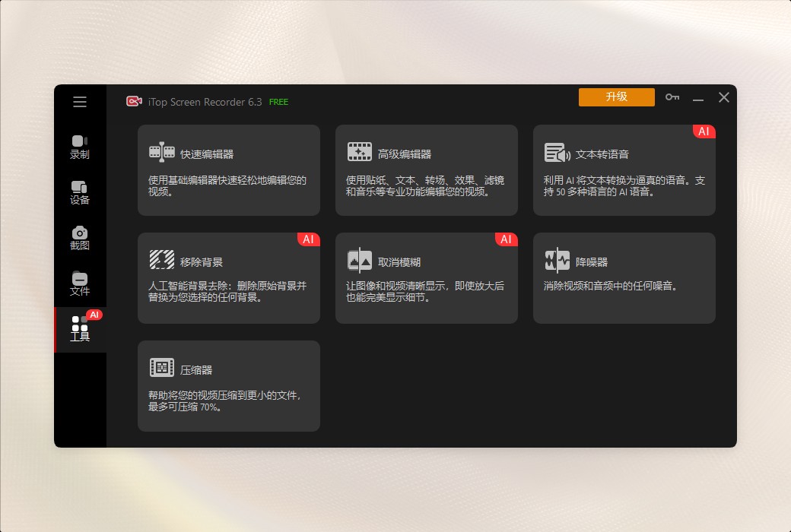The image size is (791, 532).
Task: Open the 压缩器 compressor tool card
Action: point(228,386)
